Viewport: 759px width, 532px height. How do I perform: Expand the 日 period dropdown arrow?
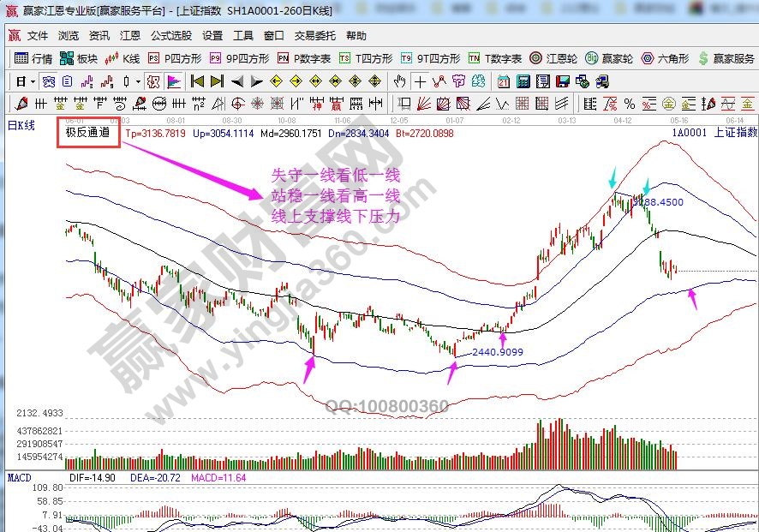32,81
